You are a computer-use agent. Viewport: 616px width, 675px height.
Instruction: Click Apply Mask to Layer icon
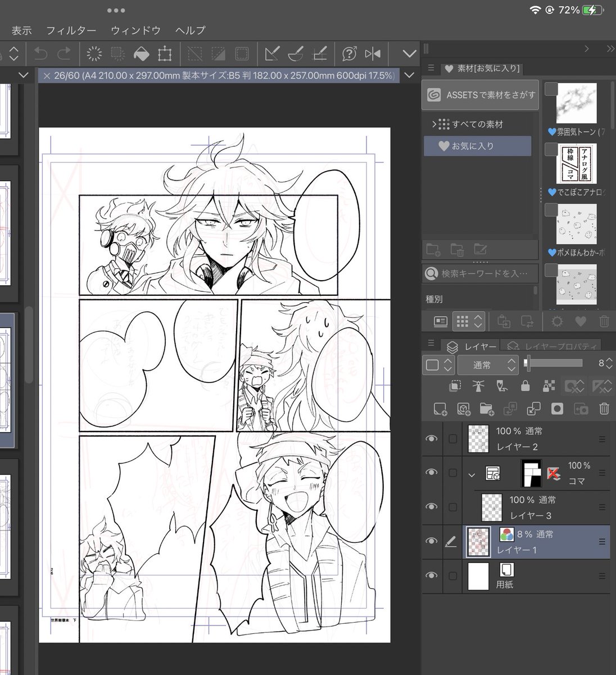[581, 409]
